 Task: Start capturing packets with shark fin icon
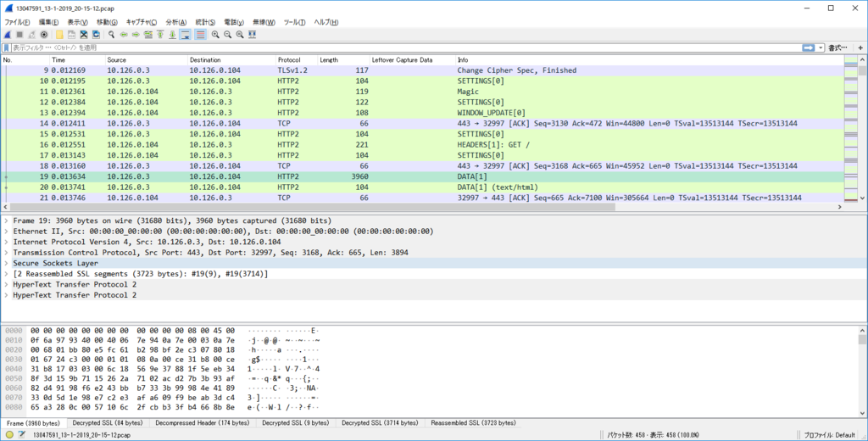[x=8, y=35]
